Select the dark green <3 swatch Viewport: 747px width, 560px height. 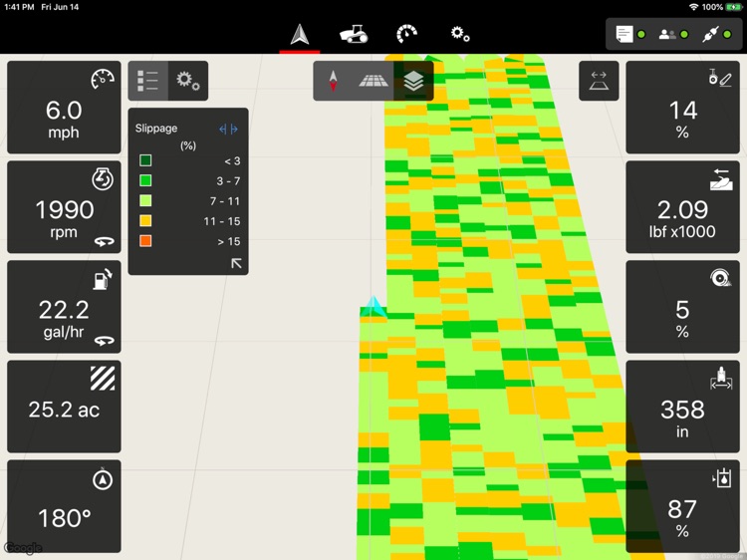pos(145,160)
